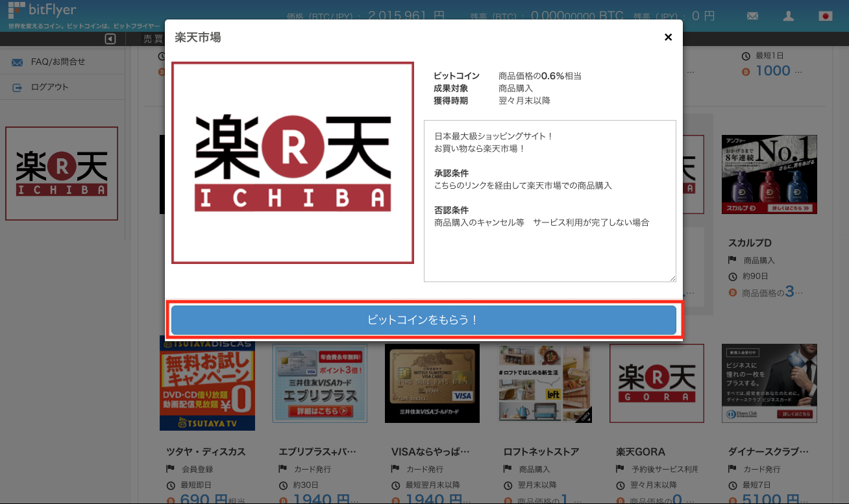Click the ビットコインをもらう！ button
Image resolution: width=849 pixels, height=504 pixels.
coord(424,320)
